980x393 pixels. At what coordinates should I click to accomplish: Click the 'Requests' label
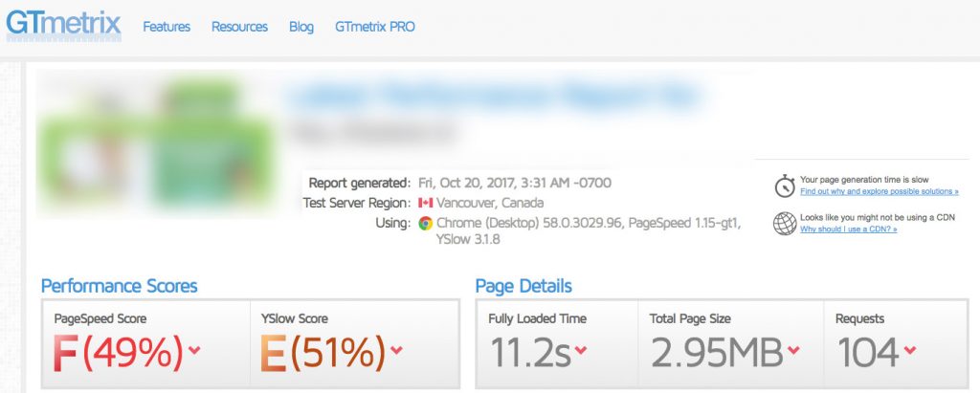tap(860, 318)
